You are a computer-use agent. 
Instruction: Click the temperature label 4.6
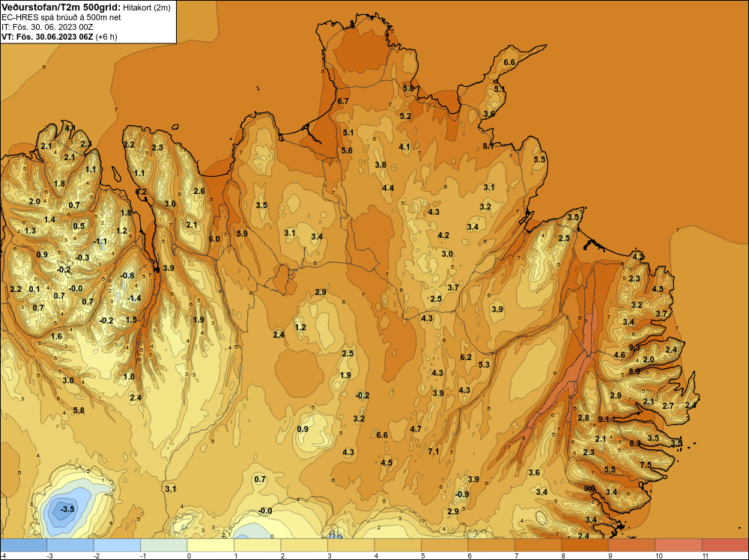619,355
